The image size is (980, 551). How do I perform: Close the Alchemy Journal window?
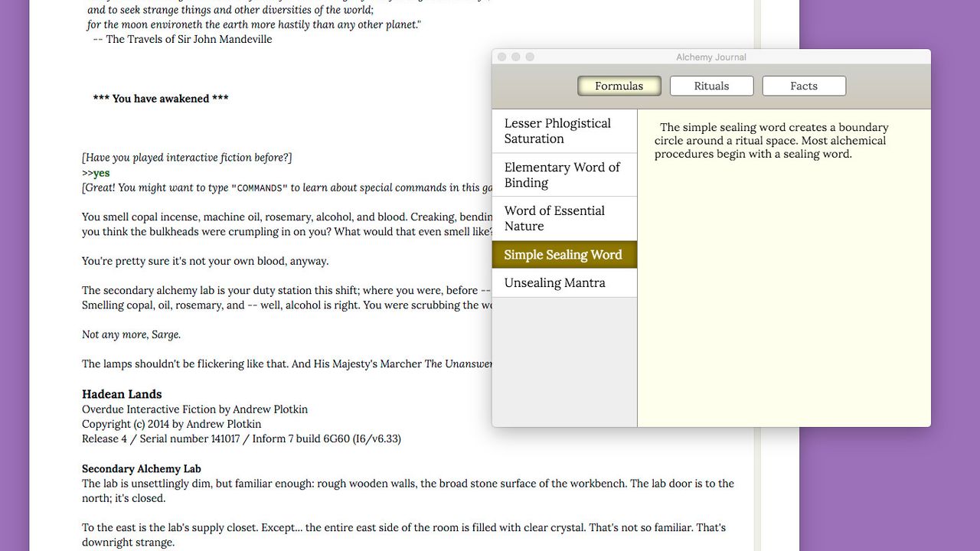coord(502,57)
